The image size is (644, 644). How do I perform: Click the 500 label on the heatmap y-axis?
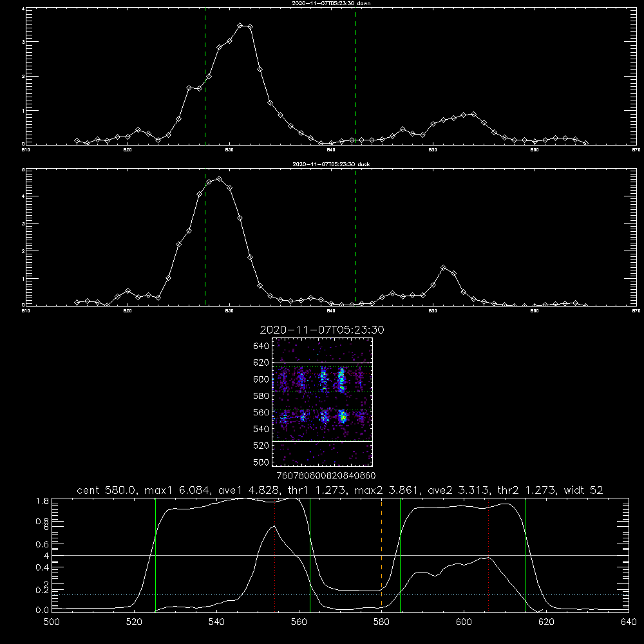261,462
